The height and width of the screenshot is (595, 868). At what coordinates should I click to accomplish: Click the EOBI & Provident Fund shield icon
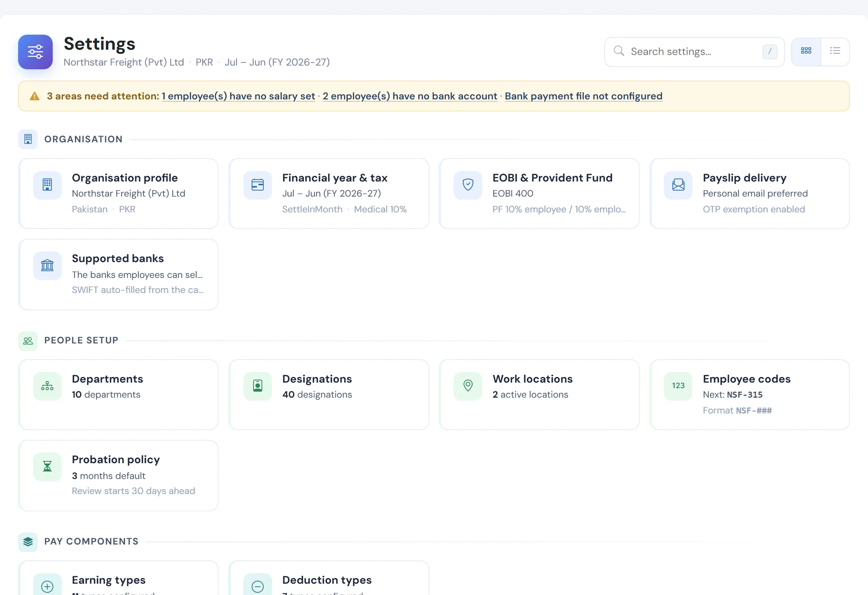tap(468, 185)
